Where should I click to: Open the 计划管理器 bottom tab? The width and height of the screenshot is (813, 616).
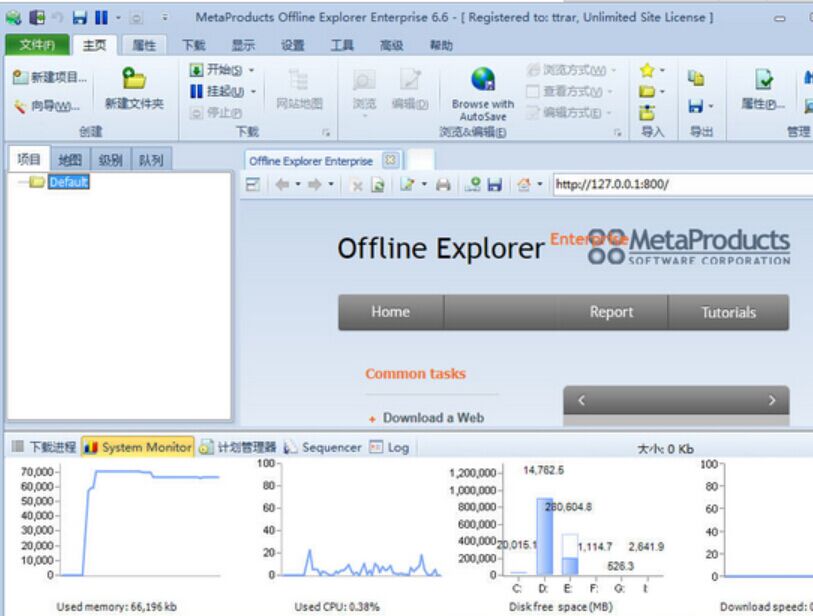click(x=239, y=447)
